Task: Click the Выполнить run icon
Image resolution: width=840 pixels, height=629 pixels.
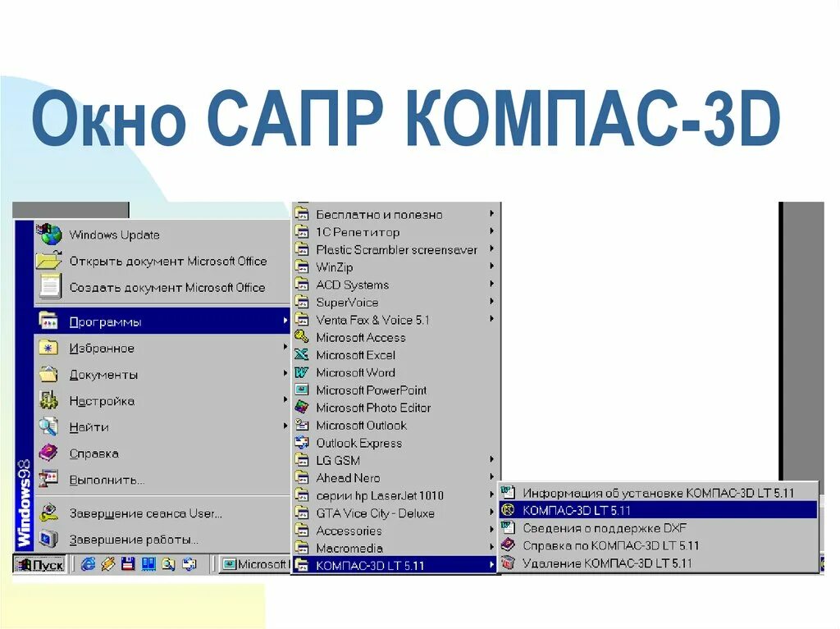Action: pos(48,478)
